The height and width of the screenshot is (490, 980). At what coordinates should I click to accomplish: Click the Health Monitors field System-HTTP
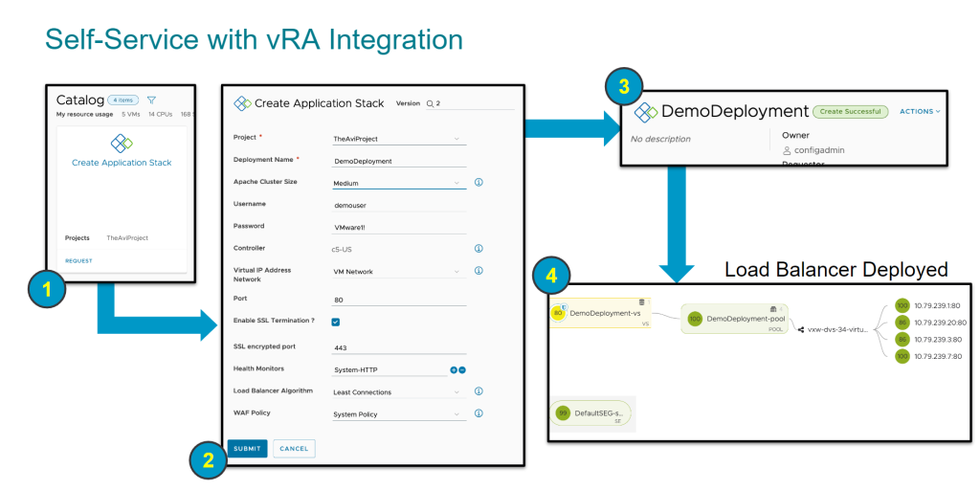point(389,370)
